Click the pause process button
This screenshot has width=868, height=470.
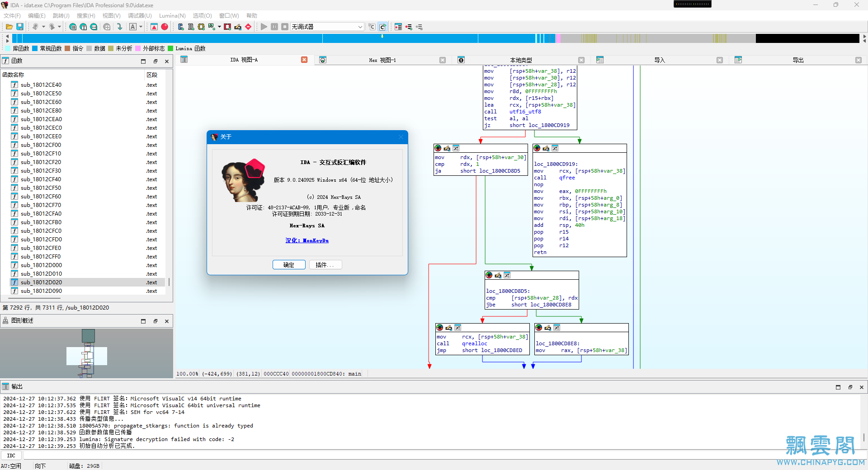click(274, 27)
